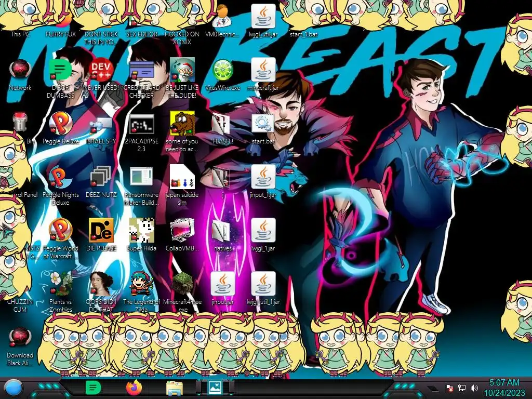Select the lwjgl_util.jar file icon
Image resolution: width=532 pixels, height=399 pixels.
pos(263,16)
